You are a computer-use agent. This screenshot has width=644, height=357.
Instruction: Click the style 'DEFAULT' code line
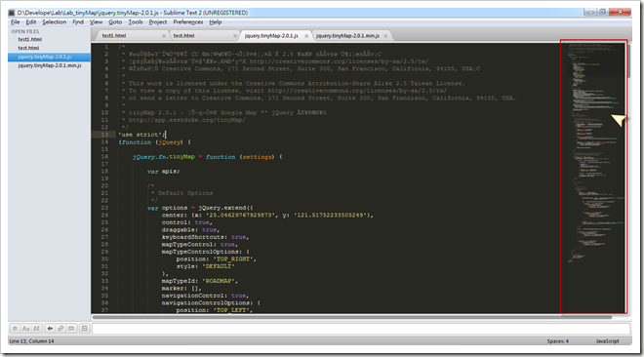click(x=205, y=266)
